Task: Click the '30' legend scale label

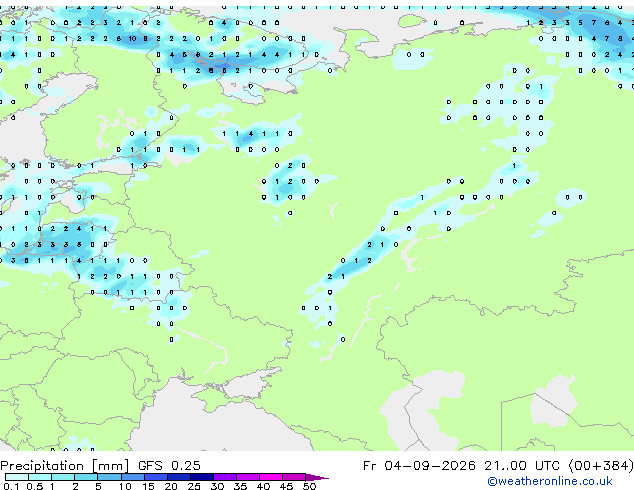Action: click(x=217, y=486)
